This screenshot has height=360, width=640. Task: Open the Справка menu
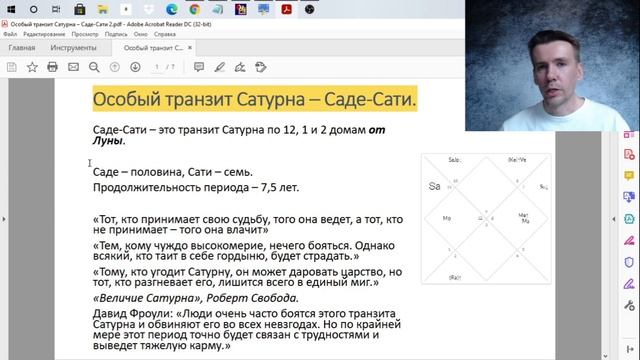[x=165, y=34]
